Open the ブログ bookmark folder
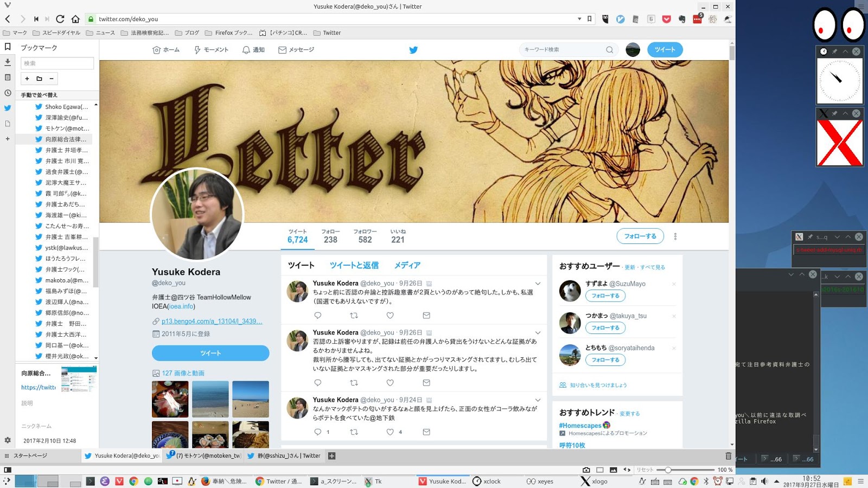This screenshot has width=868, height=488. pyautogui.click(x=187, y=33)
